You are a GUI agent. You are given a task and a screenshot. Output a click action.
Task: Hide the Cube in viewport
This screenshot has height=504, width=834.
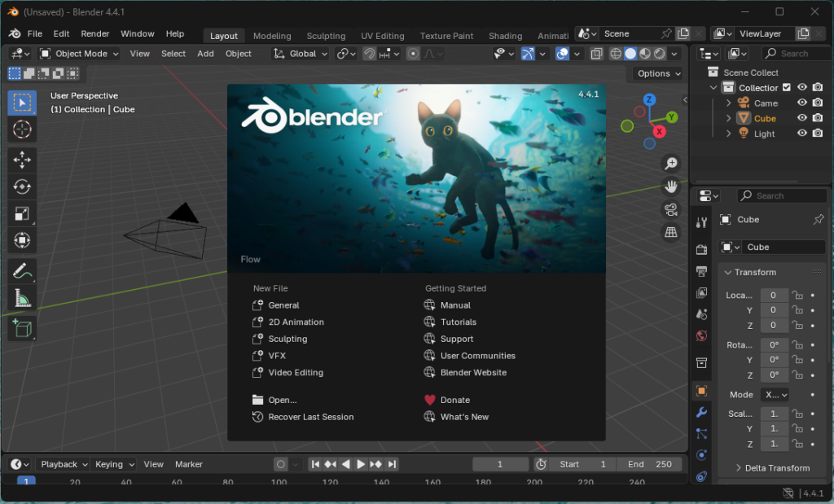[802, 118]
